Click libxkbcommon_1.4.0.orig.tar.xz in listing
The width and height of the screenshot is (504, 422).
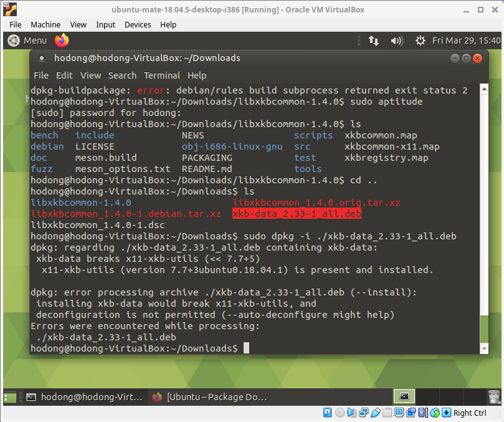316,203
